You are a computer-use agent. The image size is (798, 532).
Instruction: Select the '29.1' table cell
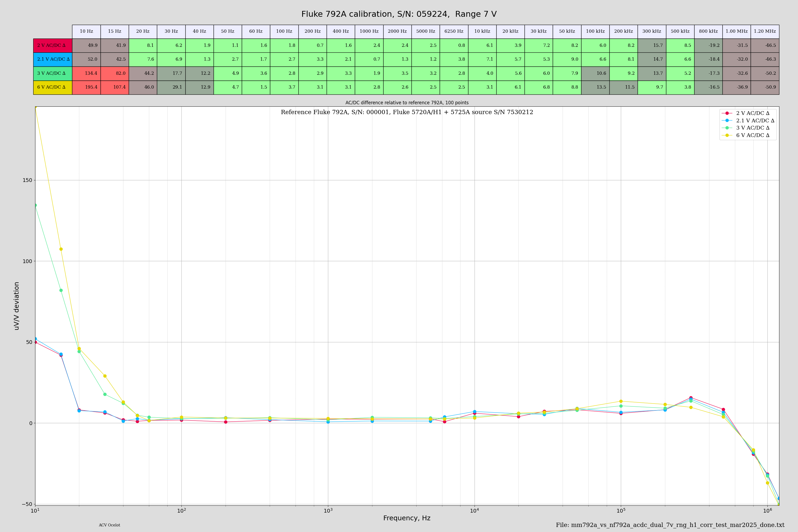[171, 87]
